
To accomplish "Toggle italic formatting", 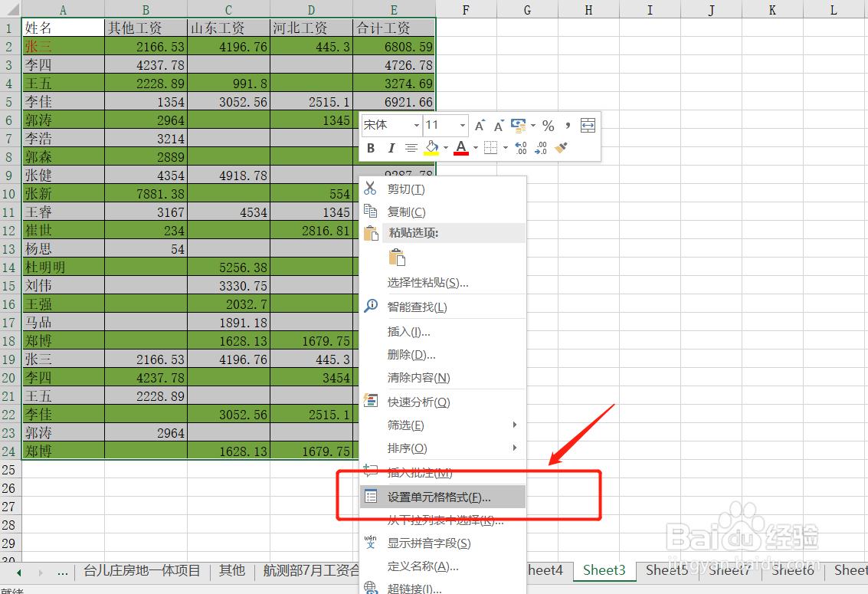I will click(x=391, y=148).
